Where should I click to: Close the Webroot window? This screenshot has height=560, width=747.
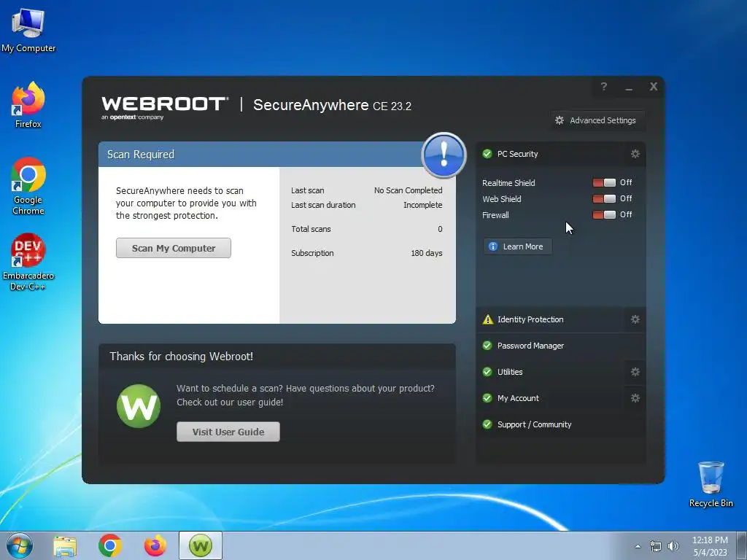pos(654,87)
